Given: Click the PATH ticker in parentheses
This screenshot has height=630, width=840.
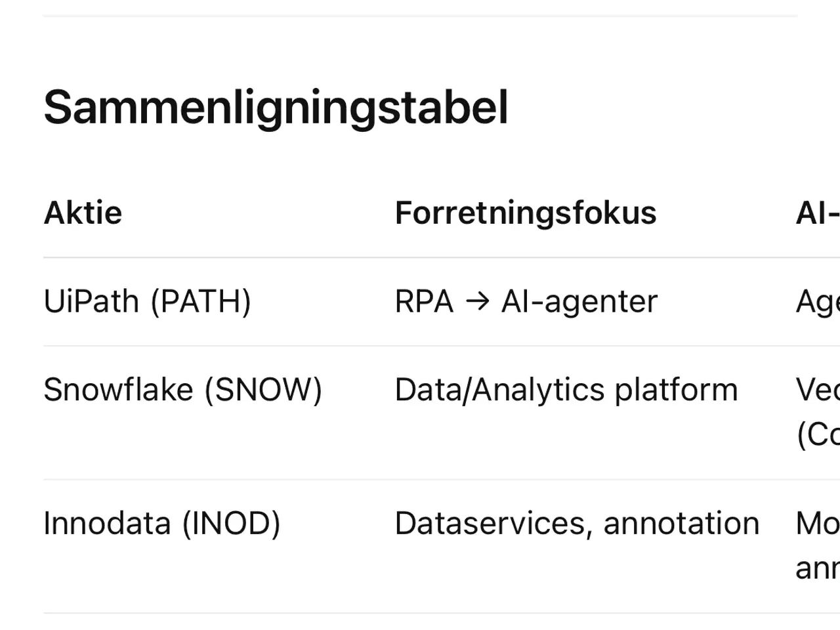Looking at the screenshot, I should pyautogui.click(x=201, y=302).
